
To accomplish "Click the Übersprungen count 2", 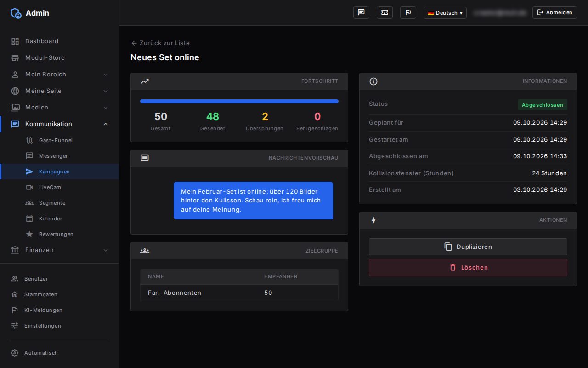I will click(265, 116).
